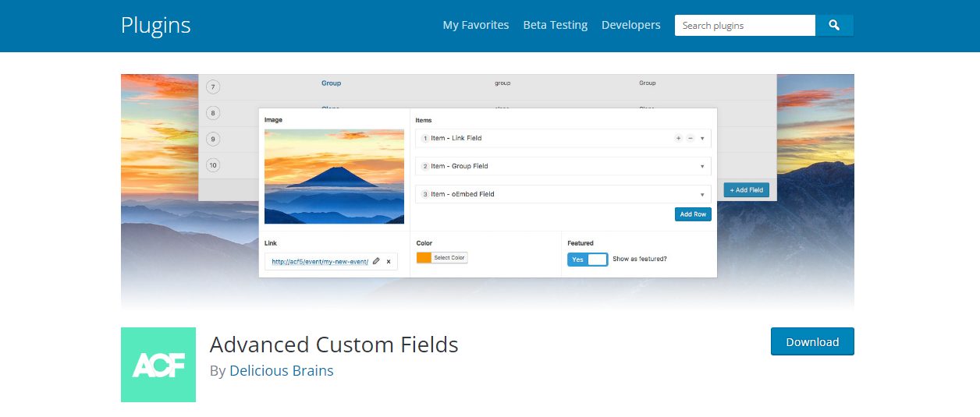
Task: Remove the link with the x icon
Action: pyautogui.click(x=389, y=261)
